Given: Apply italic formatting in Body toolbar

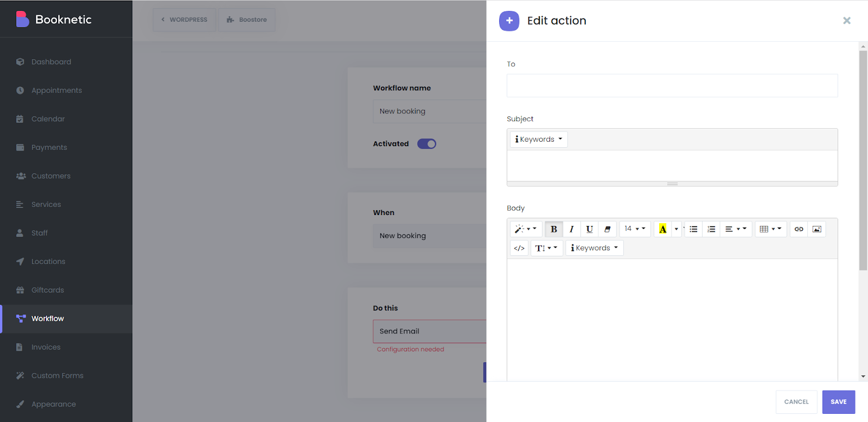Looking at the screenshot, I should coord(572,229).
